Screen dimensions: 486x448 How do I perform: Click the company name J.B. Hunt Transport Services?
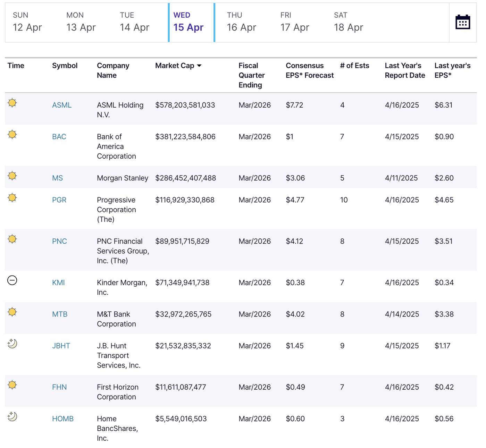coord(119,355)
